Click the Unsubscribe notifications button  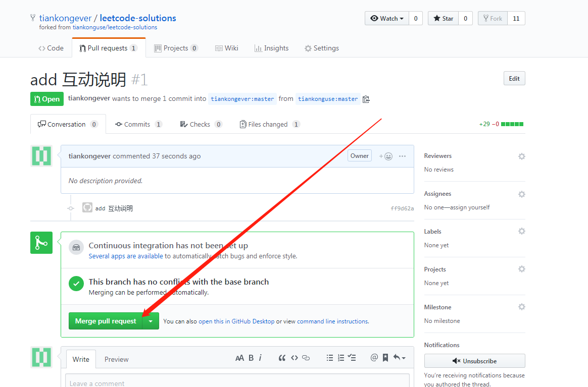(474, 361)
